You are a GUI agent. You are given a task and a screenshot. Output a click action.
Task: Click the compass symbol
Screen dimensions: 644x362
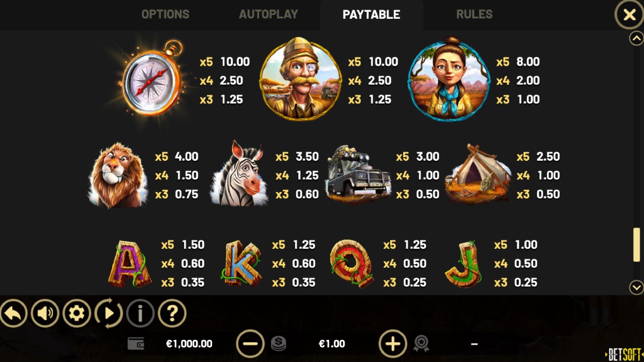click(151, 79)
